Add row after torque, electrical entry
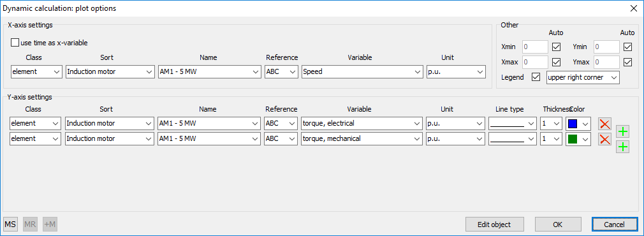Viewport: 644px width, 236px height. coord(623,131)
